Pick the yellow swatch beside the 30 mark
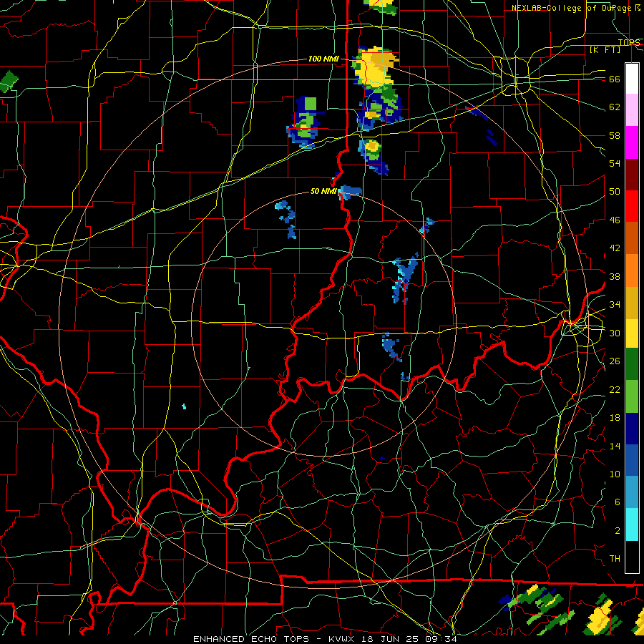This screenshot has height=644, width=644. coord(632,333)
